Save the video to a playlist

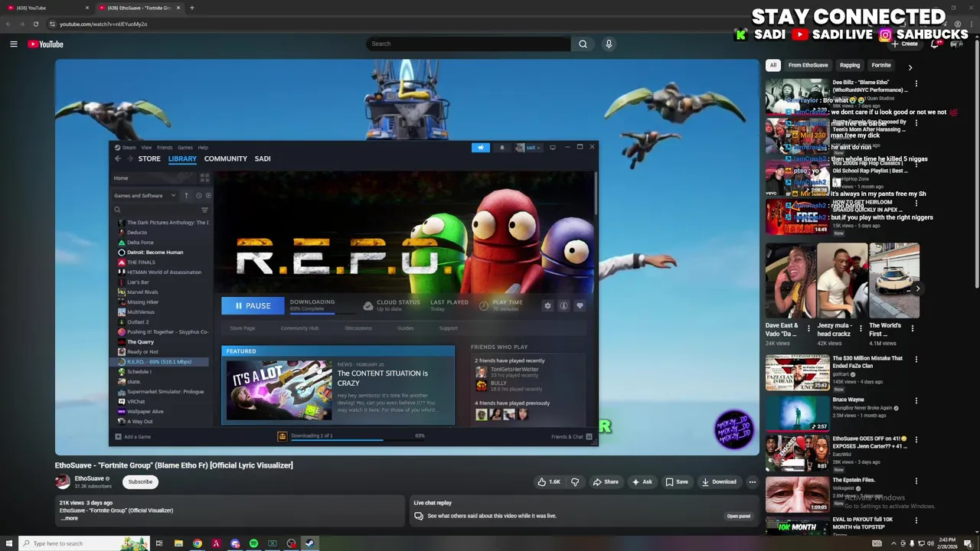(x=676, y=482)
